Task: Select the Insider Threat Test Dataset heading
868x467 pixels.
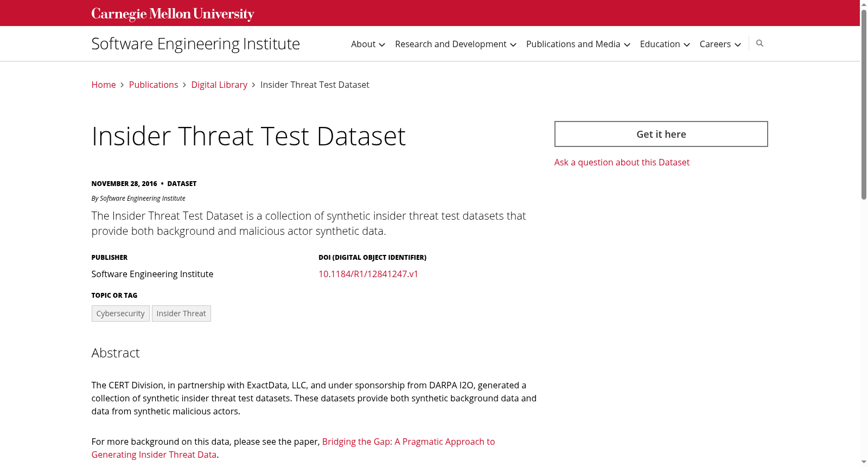Action: click(248, 136)
